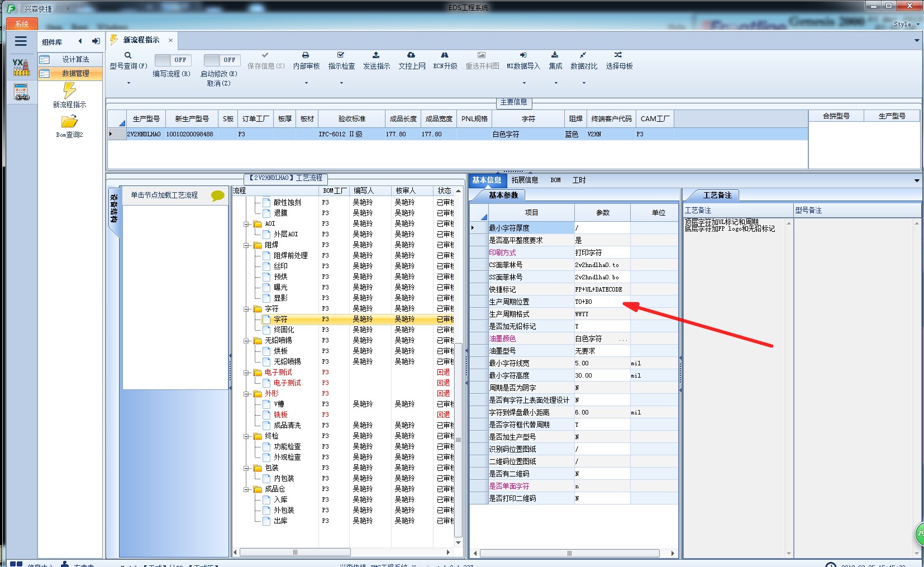Screen dimensions: 924x567
Task: Click the lightning icon on 新流程指示 tab
Action: (x=114, y=40)
